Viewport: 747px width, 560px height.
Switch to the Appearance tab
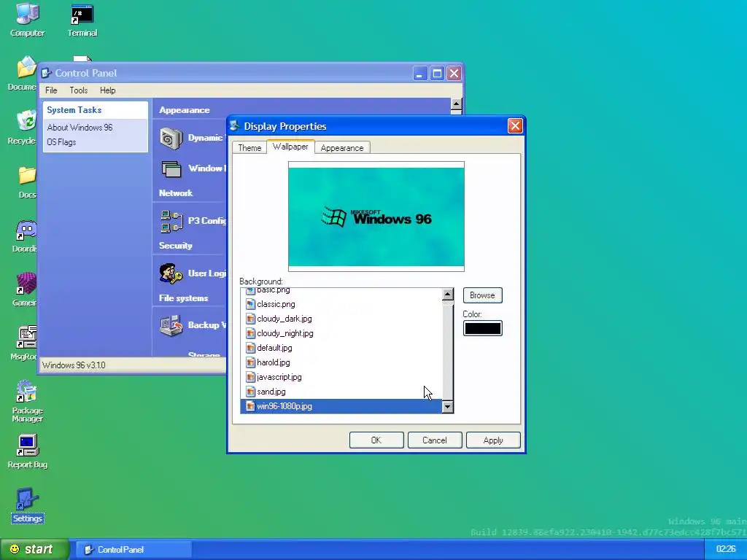[x=342, y=147]
